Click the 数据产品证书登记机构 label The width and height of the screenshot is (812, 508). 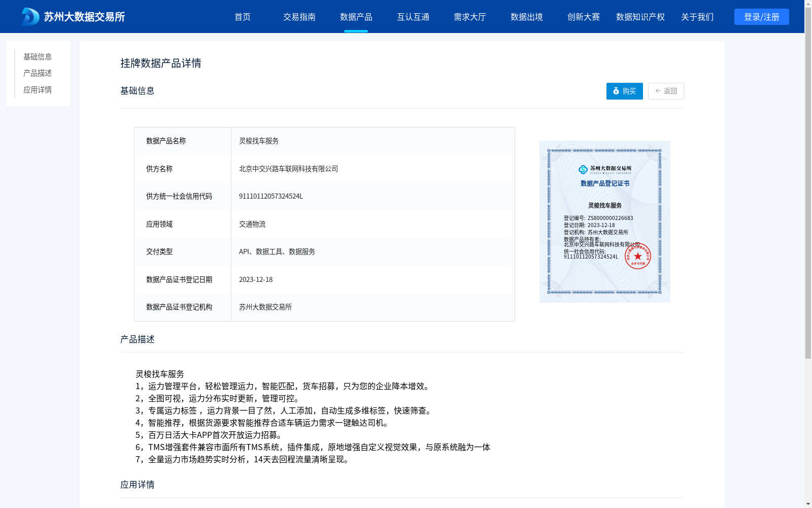tap(179, 307)
